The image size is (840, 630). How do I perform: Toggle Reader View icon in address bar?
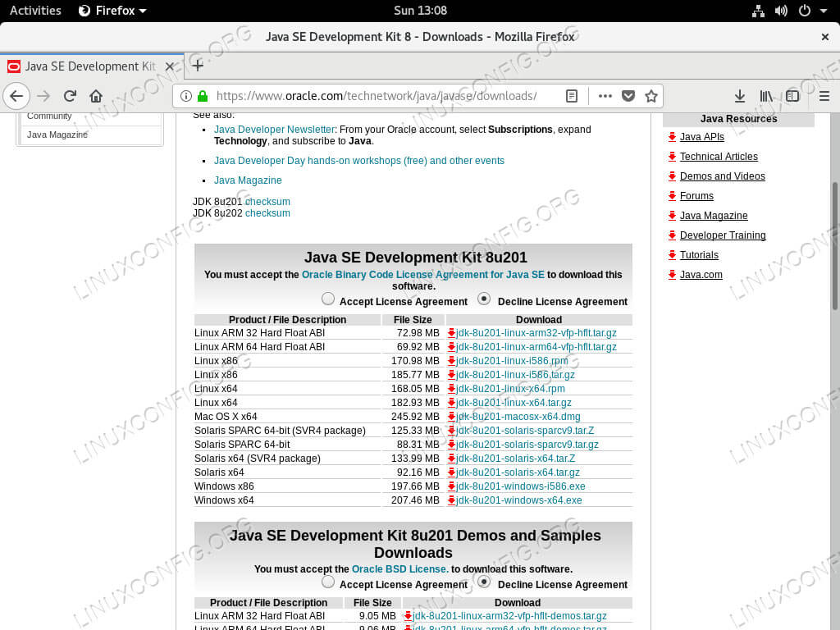572,97
